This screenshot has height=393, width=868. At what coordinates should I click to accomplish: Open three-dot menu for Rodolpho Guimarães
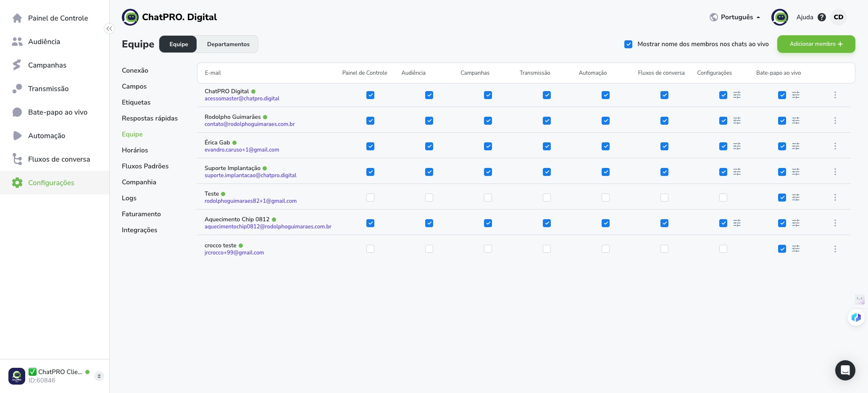pos(835,121)
